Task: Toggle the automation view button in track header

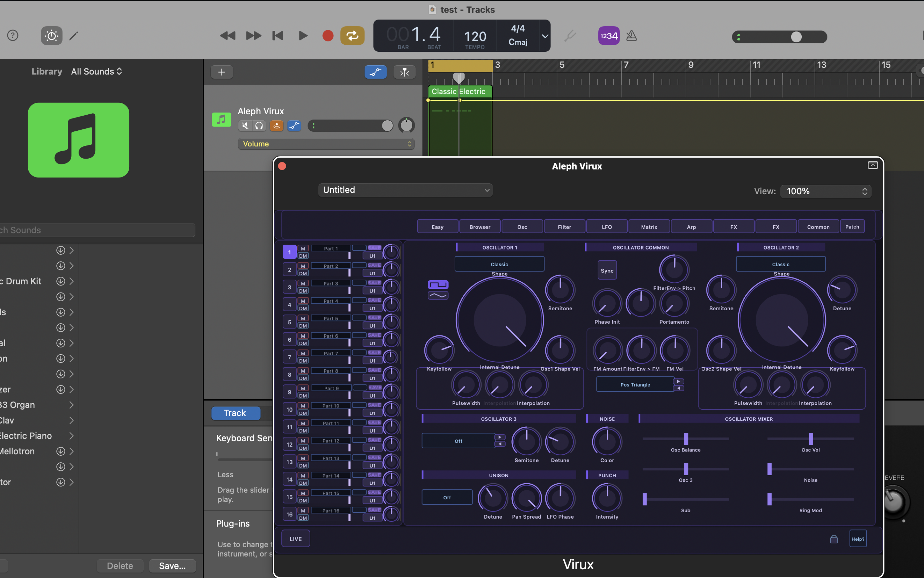Action: [x=375, y=72]
